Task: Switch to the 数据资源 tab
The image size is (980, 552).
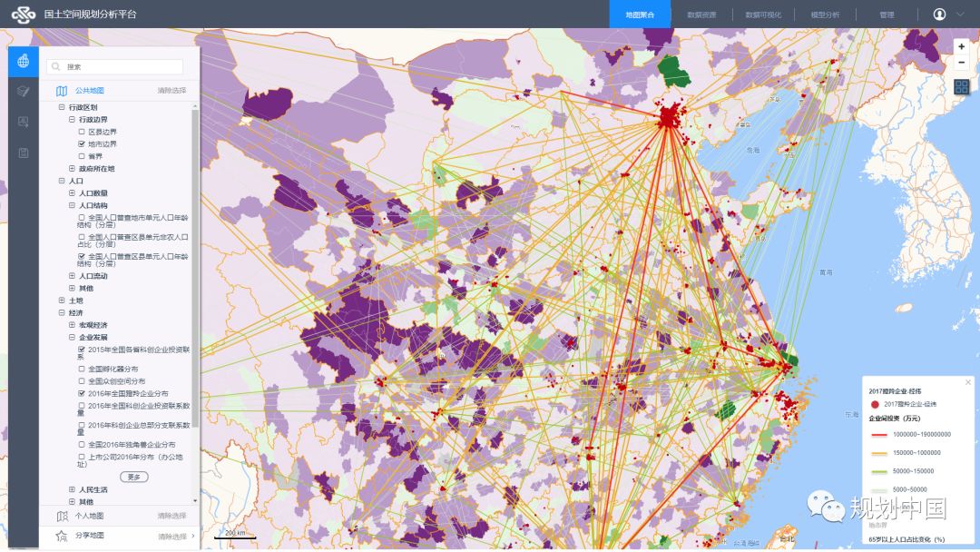Action: tap(701, 15)
